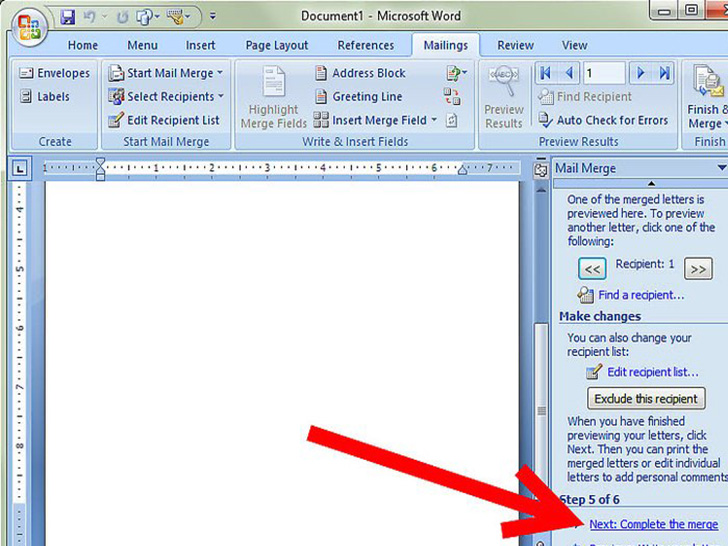The image size is (728, 546).
Task: Go to the previous record
Action: [569, 73]
